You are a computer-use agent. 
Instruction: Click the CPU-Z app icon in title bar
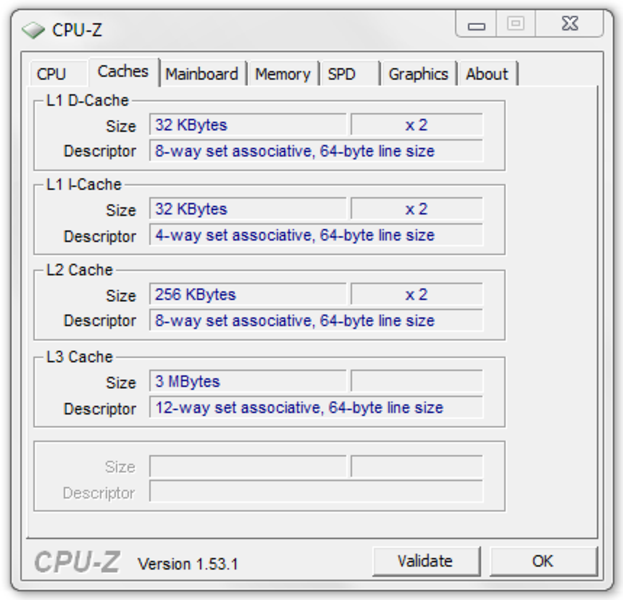pyautogui.click(x=33, y=30)
